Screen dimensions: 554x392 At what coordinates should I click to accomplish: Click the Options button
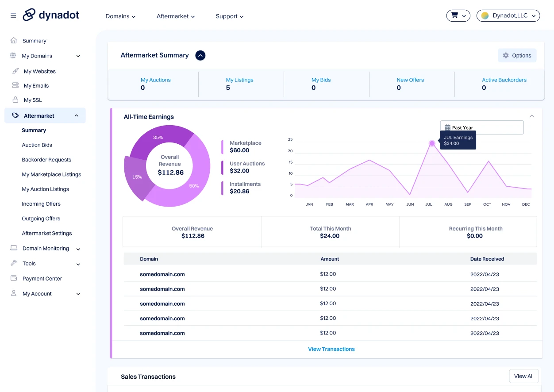pyautogui.click(x=517, y=56)
